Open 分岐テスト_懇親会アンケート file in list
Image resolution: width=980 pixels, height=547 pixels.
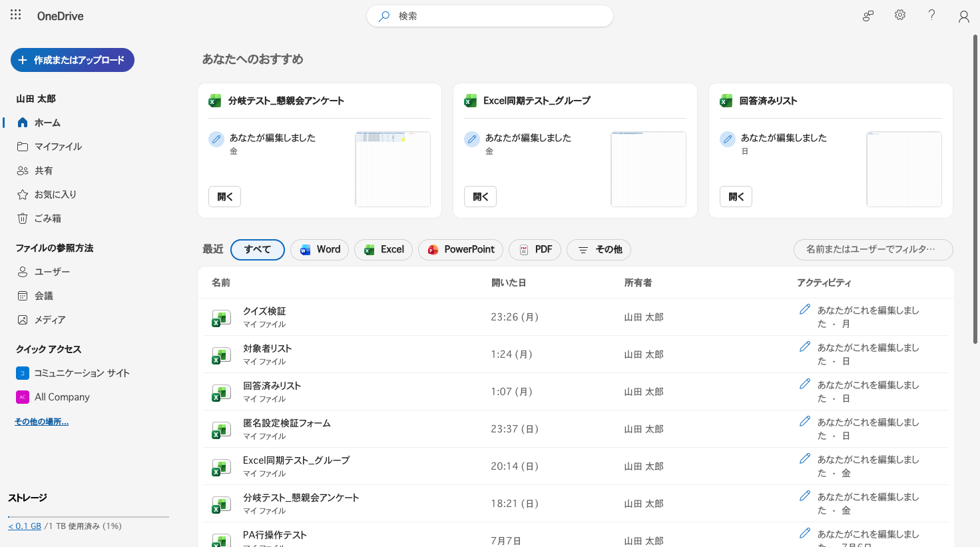pos(301,498)
